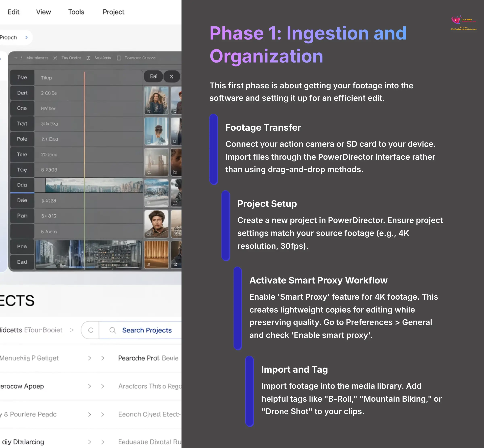Click the square badge on hair-bun thumbnail
484x448 pixels.
pos(149,141)
